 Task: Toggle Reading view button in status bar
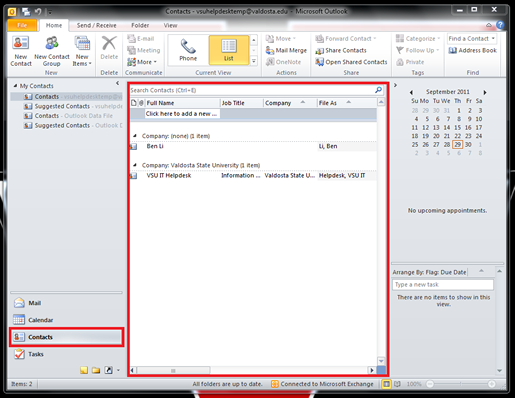pyautogui.click(x=397, y=384)
